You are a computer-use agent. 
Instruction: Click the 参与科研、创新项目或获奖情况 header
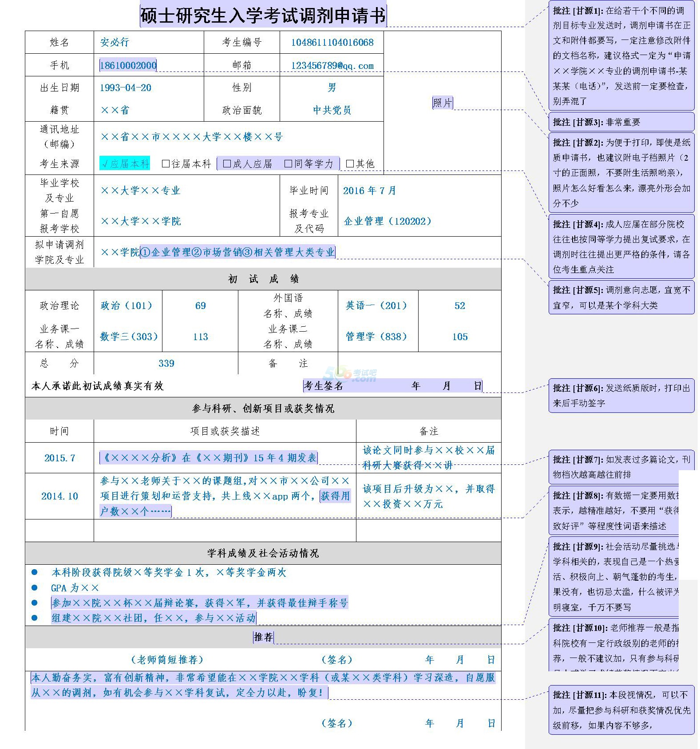[x=263, y=408]
